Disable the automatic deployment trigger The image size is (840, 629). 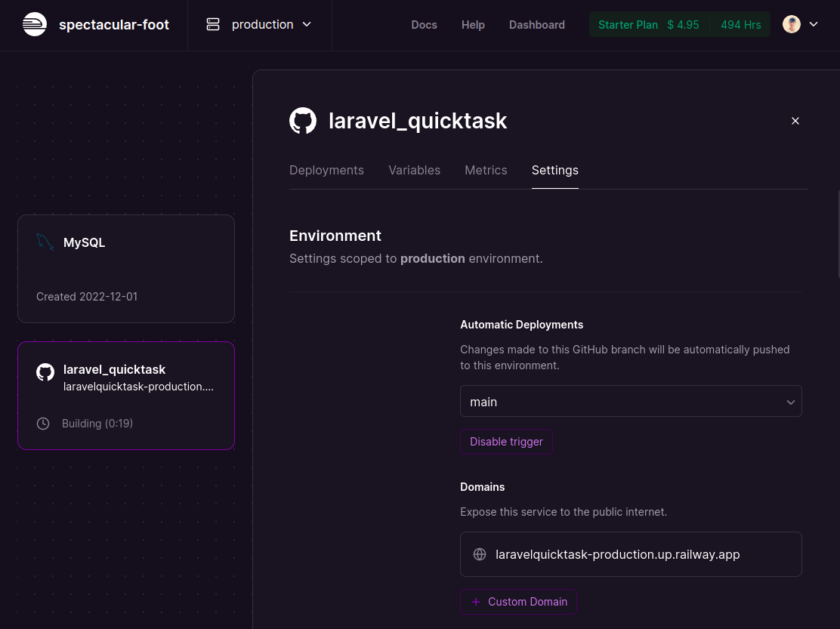(506, 441)
